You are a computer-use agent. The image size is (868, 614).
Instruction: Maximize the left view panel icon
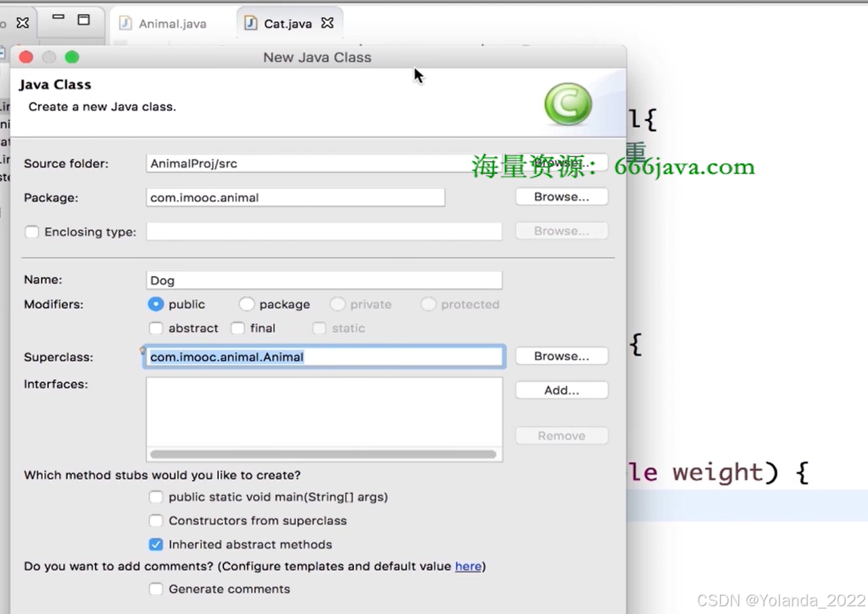coord(84,20)
